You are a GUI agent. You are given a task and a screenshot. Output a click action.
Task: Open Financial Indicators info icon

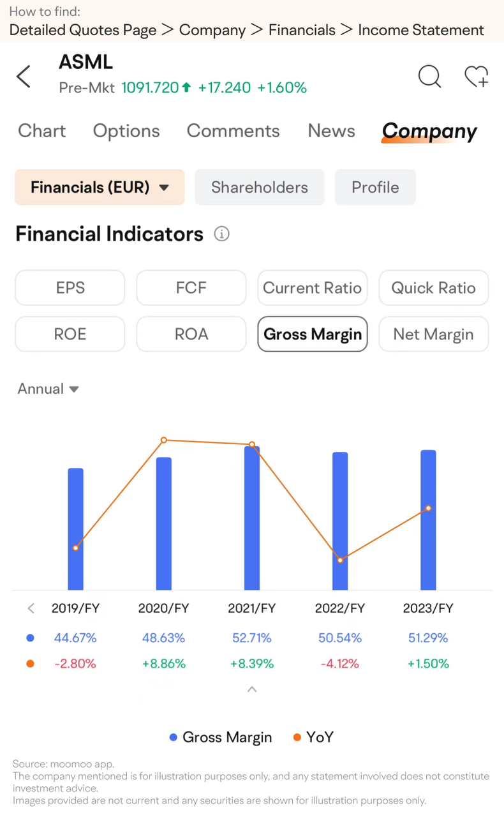point(221,234)
